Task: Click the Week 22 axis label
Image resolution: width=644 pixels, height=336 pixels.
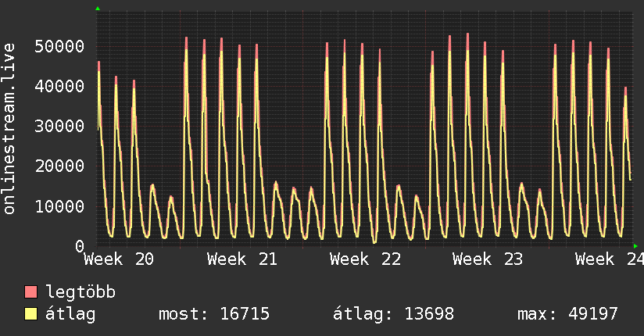Action: tap(365, 259)
